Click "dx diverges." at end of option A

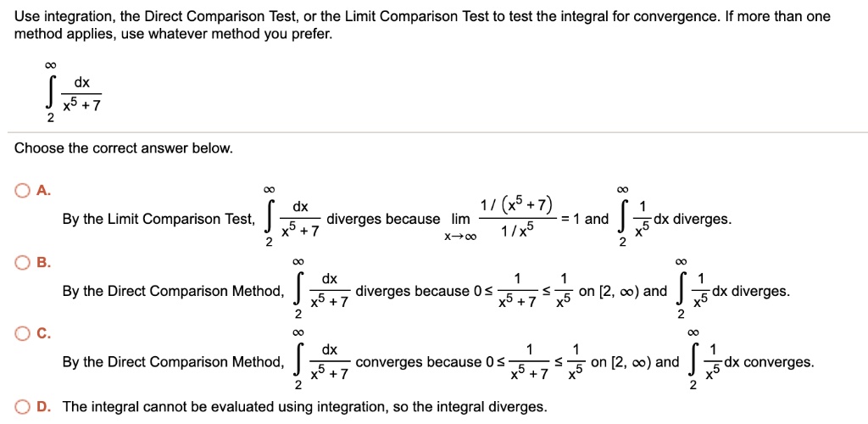point(693,220)
